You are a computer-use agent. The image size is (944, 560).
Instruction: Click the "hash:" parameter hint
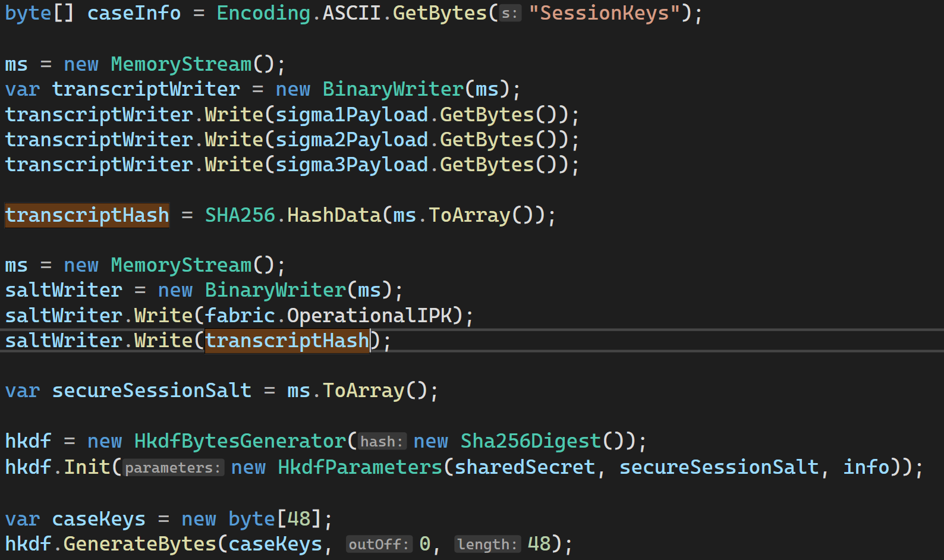382,442
